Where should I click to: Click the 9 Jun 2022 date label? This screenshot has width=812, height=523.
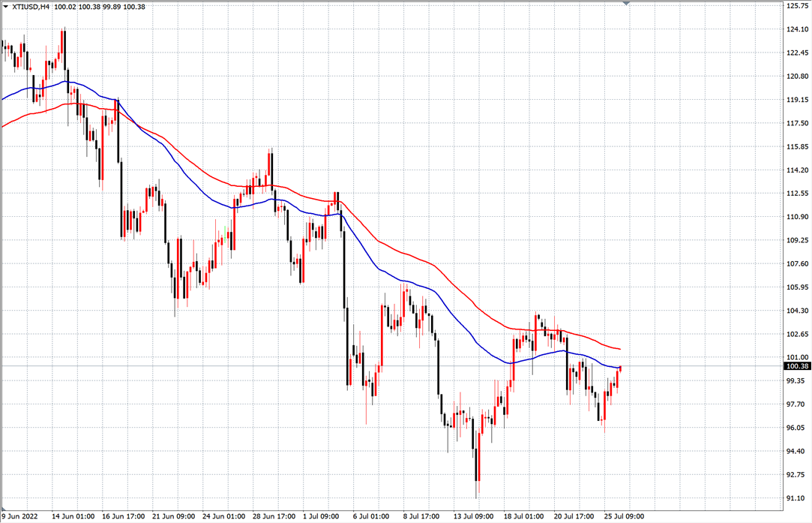(x=19, y=516)
